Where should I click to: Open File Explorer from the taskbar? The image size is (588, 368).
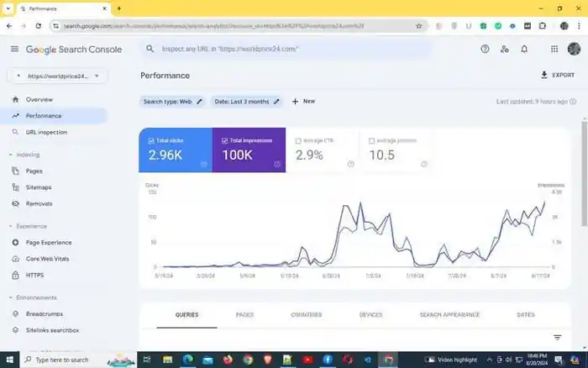(x=168, y=360)
